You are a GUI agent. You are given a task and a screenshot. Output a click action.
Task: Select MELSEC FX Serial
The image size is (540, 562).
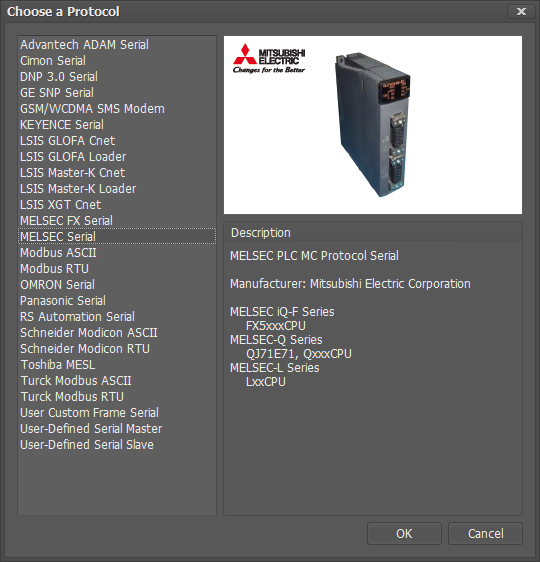click(x=117, y=221)
